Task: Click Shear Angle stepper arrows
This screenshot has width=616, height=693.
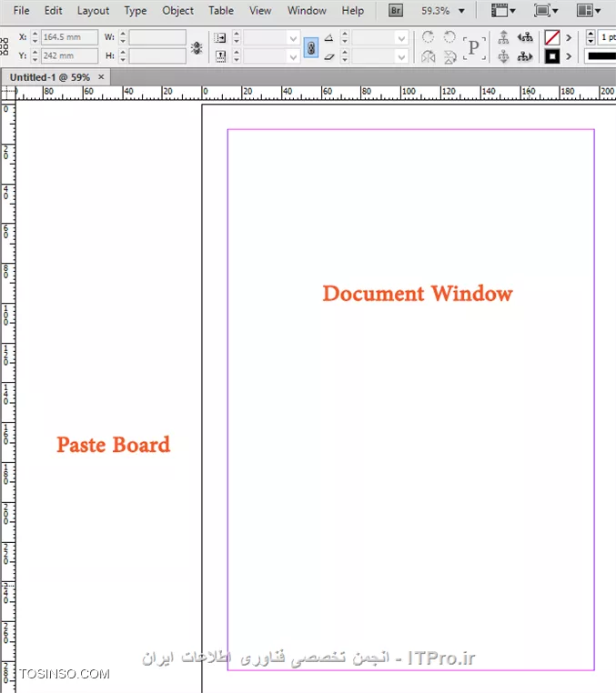Action: [x=345, y=55]
